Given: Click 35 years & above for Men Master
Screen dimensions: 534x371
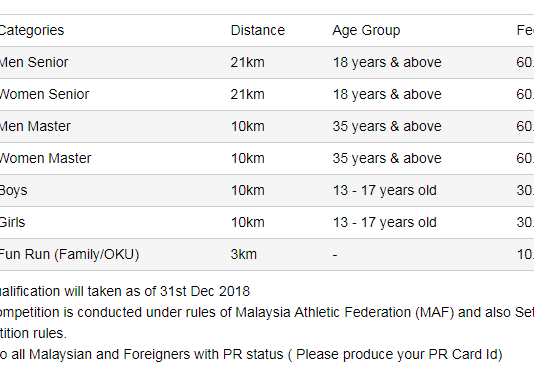Looking at the screenshot, I should pyautogui.click(x=387, y=126).
